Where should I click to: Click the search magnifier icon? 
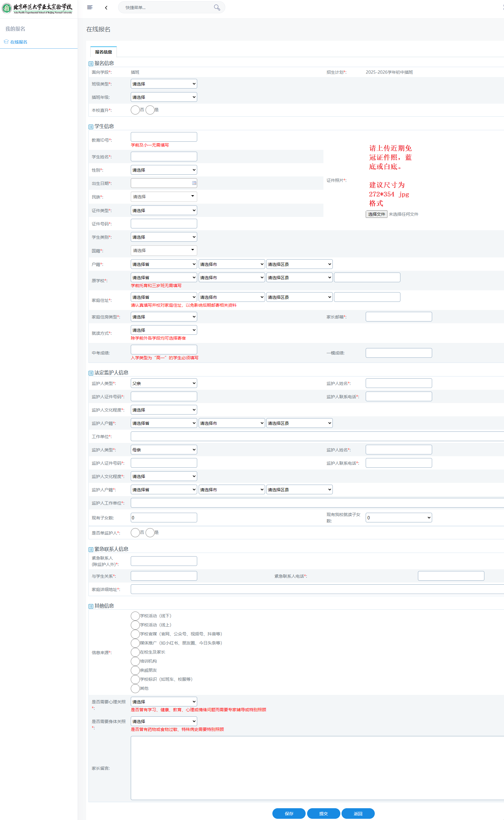tap(217, 7)
